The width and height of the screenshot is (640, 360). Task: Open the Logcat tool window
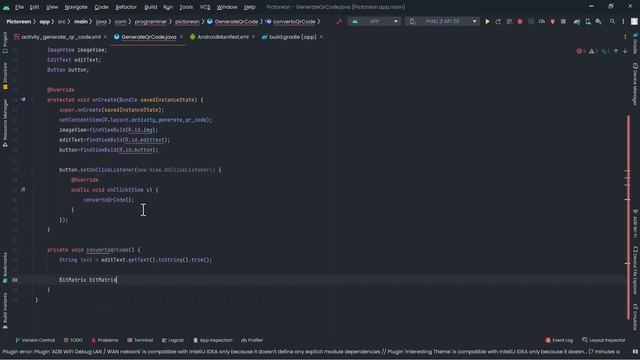173,340
